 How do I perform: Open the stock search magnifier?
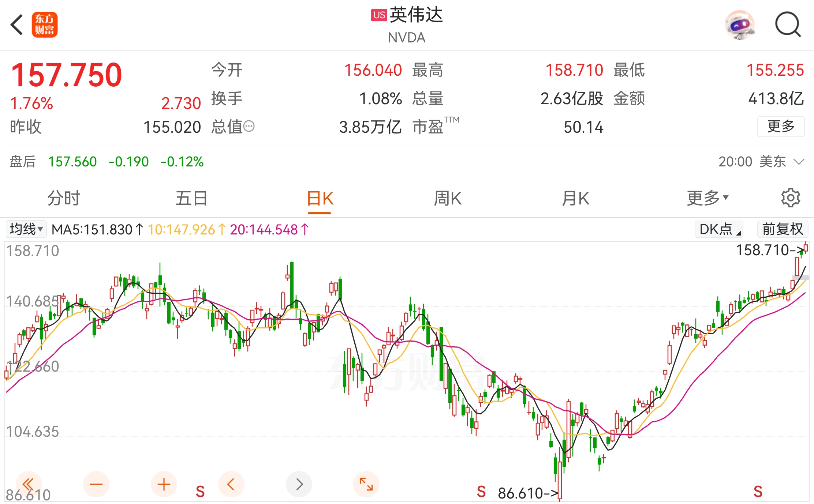pos(788,25)
